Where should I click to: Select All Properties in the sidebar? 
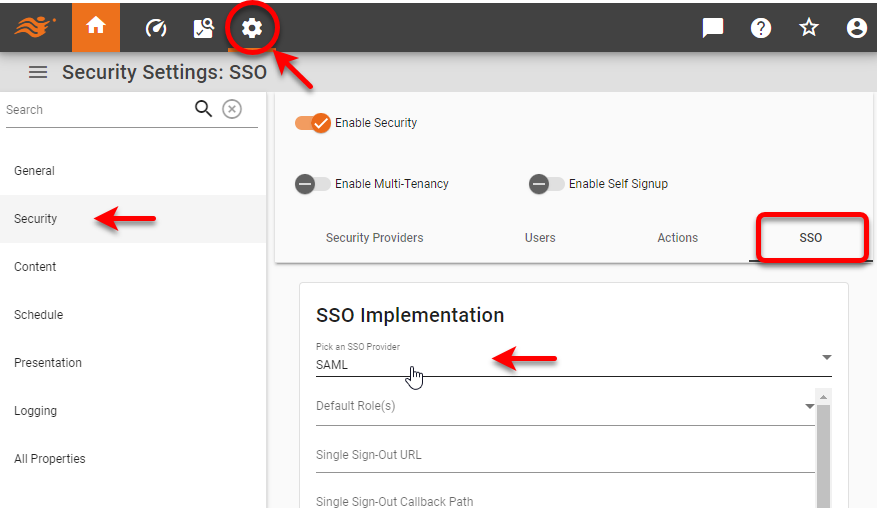pyautogui.click(x=50, y=459)
